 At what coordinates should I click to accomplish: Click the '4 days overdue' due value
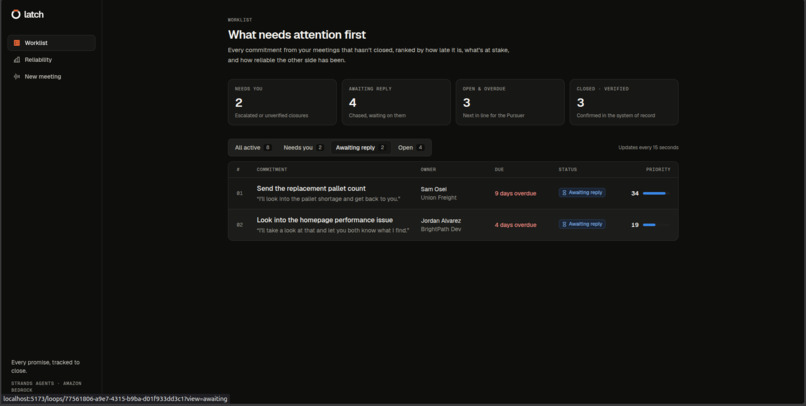pyautogui.click(x=515, y=225)
